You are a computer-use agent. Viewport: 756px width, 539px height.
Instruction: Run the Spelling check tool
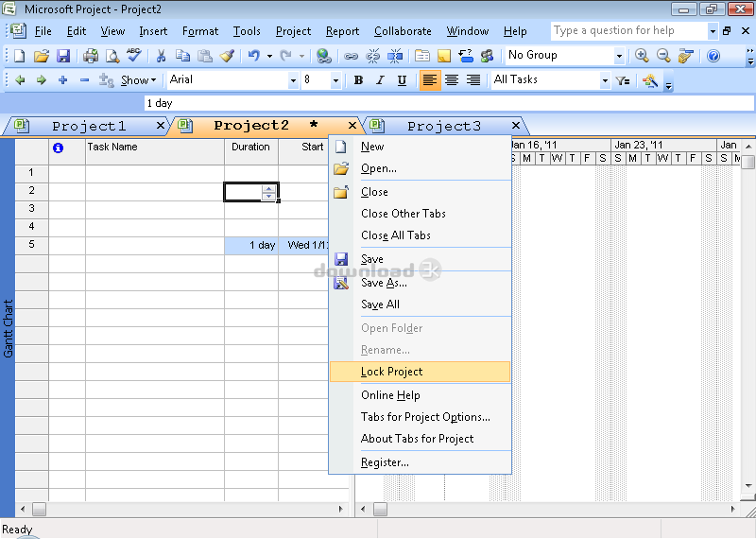(x=133, y=56)
